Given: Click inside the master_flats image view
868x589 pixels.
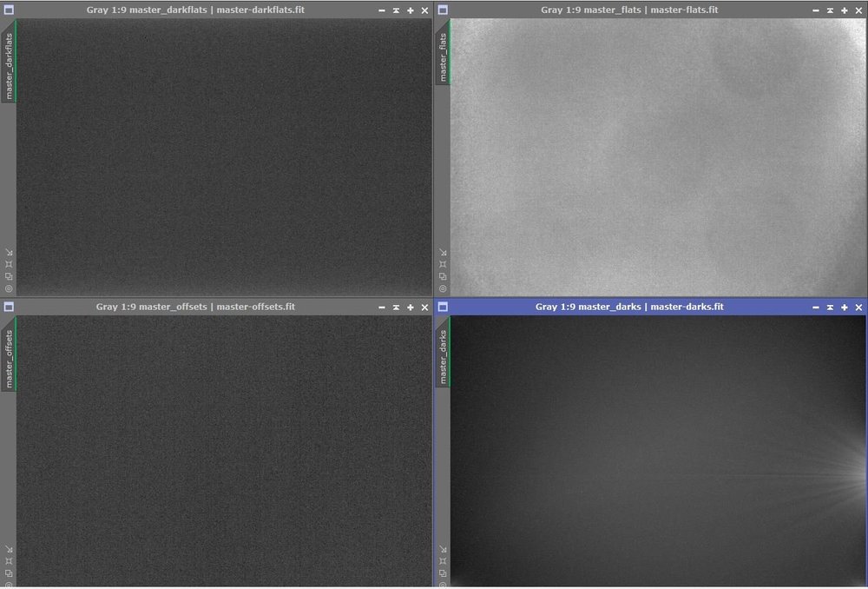Looking at the screenshot, I should pyautogui.click(x=658, y=158).
